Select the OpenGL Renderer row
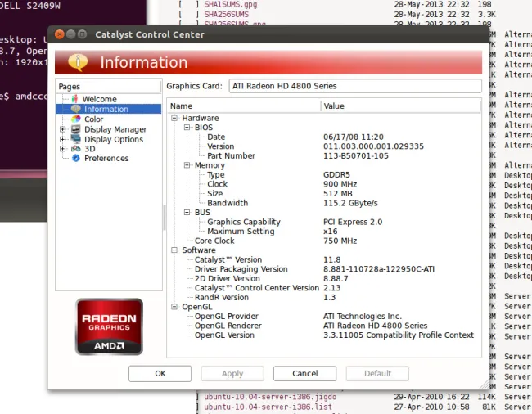Image resolution: width=532 pixels, height=414 pixels. tap(324, 326)
